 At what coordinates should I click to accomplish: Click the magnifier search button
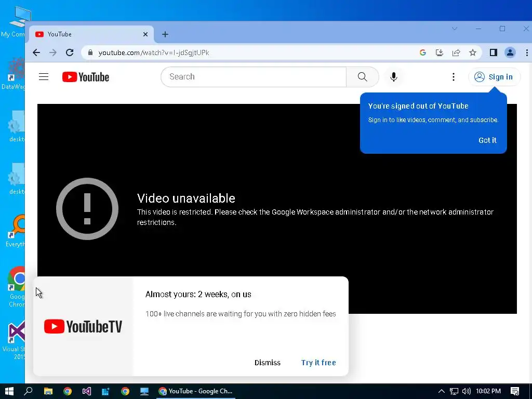pos(362,77)
